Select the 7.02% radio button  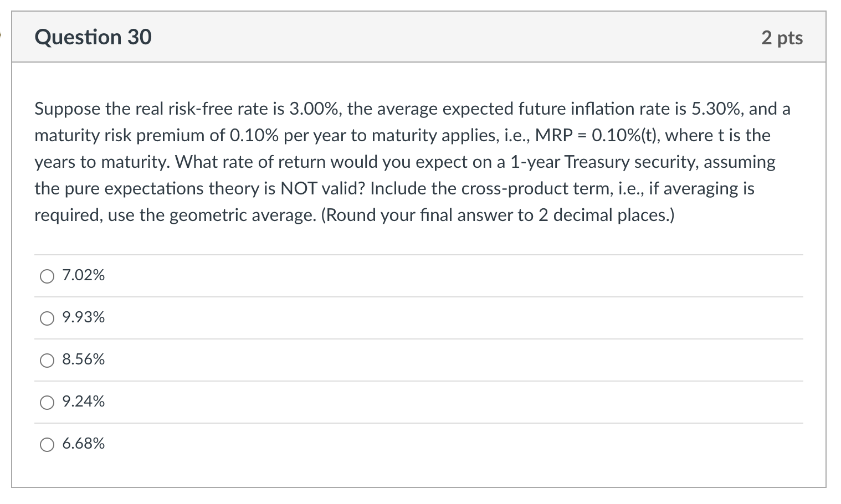pos(47,276)
